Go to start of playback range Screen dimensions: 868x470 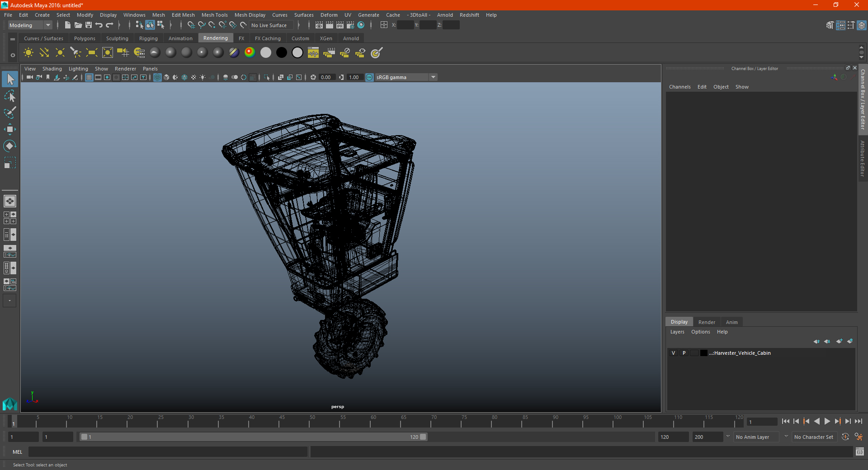785,421
